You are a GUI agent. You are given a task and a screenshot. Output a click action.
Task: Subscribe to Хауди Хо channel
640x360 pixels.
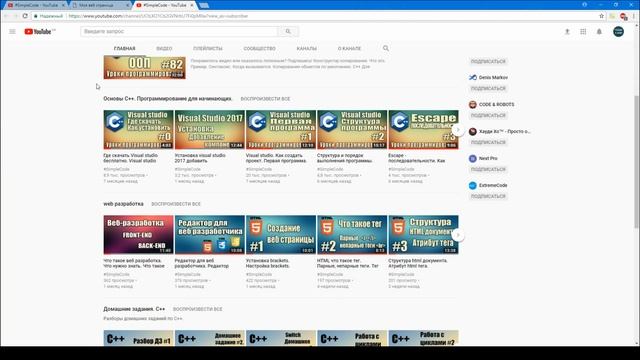[x=488, y=142]
